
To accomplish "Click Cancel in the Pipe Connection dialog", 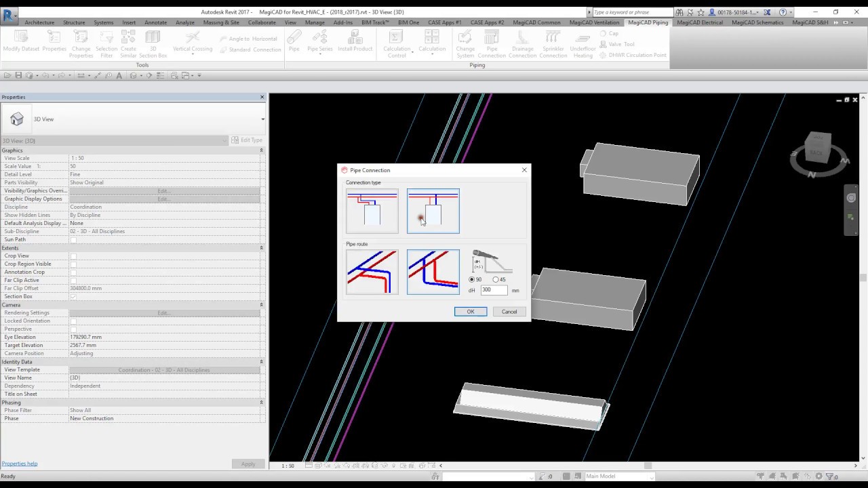I will [509, 312].
